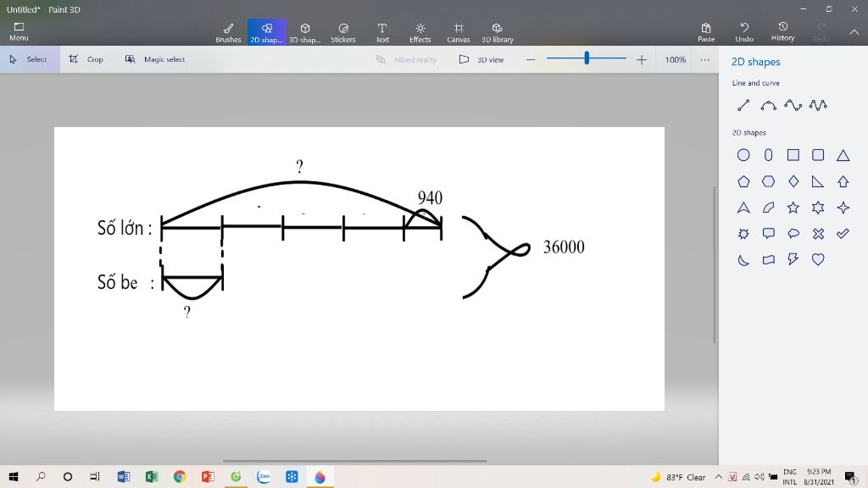This screenshot has height=488, width=868.
Task: Pick the Up arrow shape
Action: (x=843, y=181)
